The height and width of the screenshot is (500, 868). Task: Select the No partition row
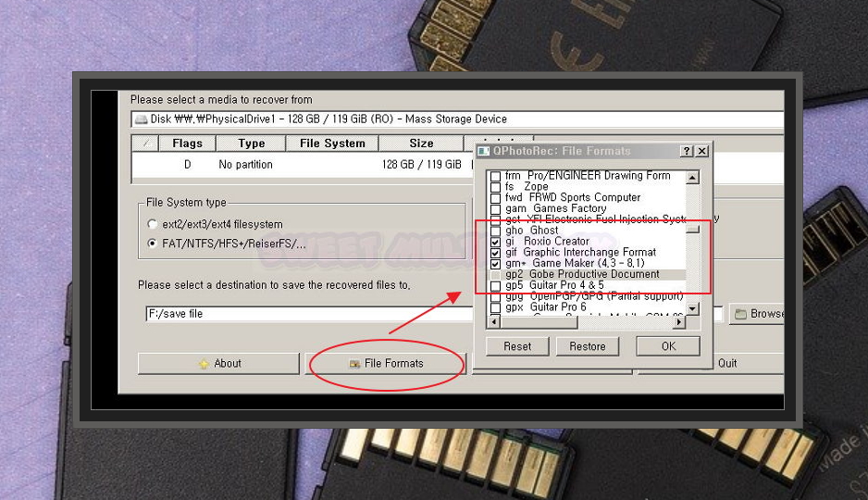click(304, 165)
